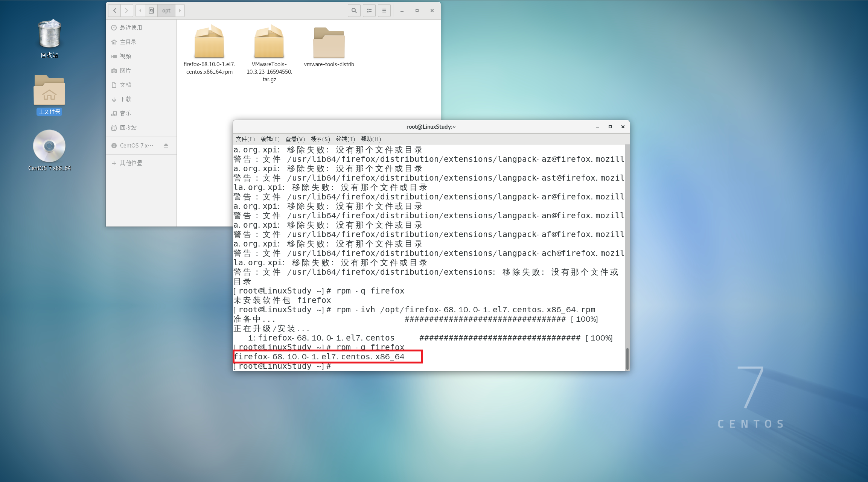Select the firefox-68.10.0 rpm package file
Screen dimensions: 868x482
(x=209, y=49)
